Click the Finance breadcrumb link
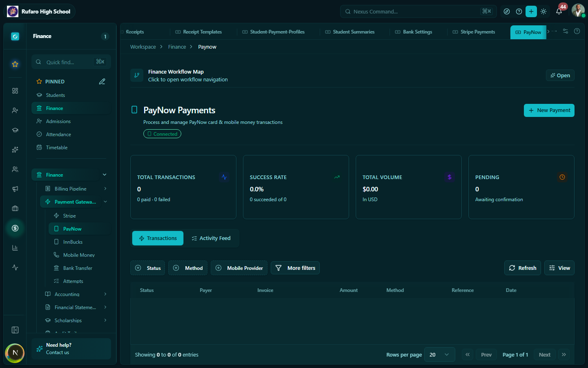The height and width of the screenshot is (368, 588). coord(177,47)
